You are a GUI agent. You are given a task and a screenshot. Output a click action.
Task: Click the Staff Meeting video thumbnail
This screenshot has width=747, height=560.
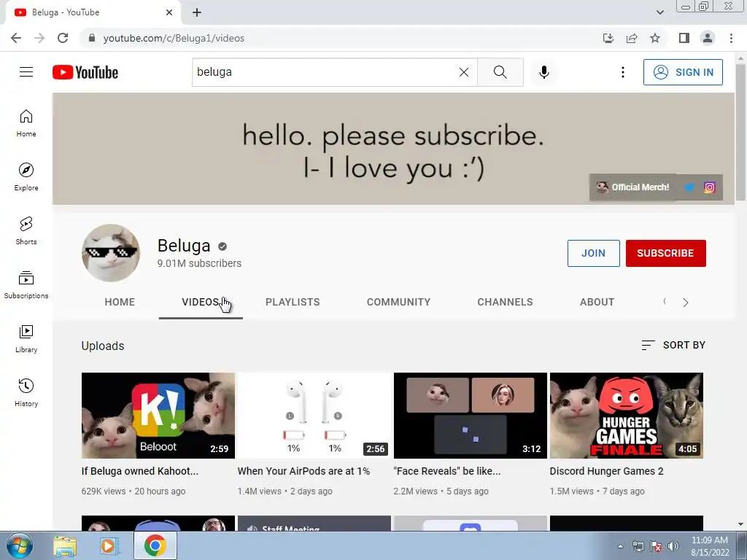click(314, 524)
